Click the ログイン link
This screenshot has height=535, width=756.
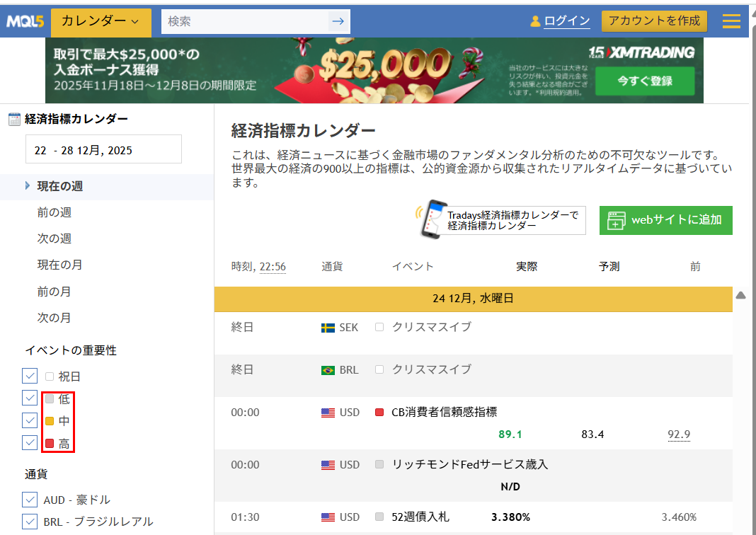[x=566, y=21]
